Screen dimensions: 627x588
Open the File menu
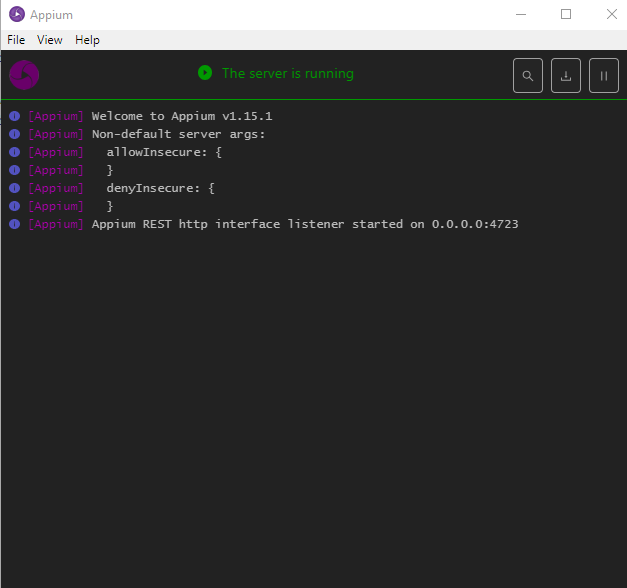(16, 40)
